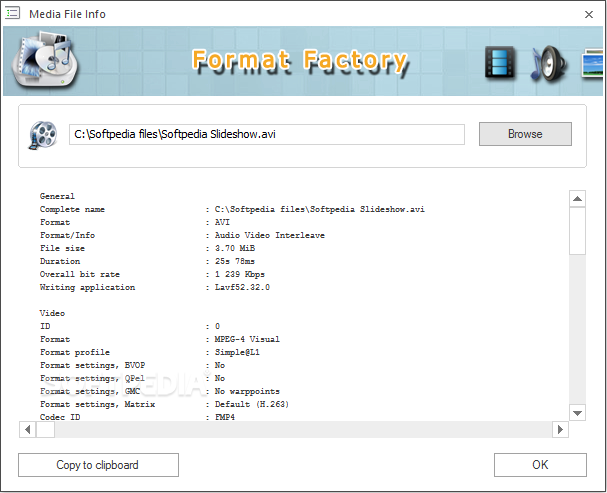607x493 pixels.
Task: Click inside the file path input field
Action: click(267, 134)
